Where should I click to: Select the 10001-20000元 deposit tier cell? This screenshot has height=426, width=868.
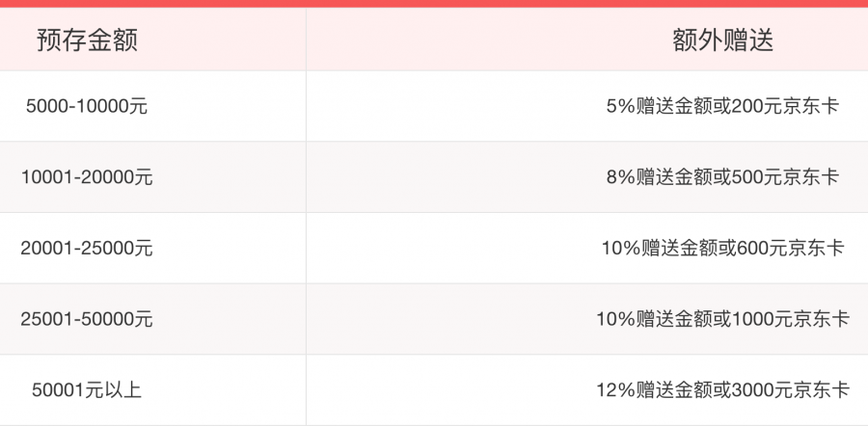pyautogui.click(x=87, y=177)
